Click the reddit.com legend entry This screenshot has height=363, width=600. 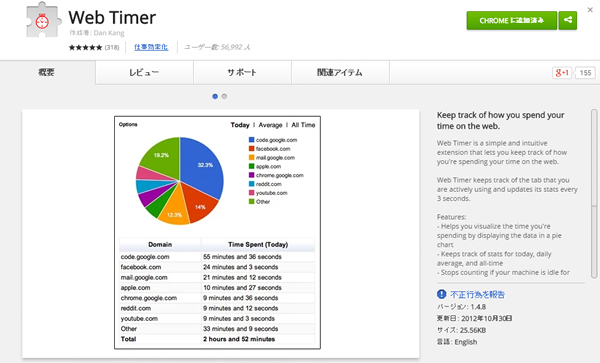(265, 184)
